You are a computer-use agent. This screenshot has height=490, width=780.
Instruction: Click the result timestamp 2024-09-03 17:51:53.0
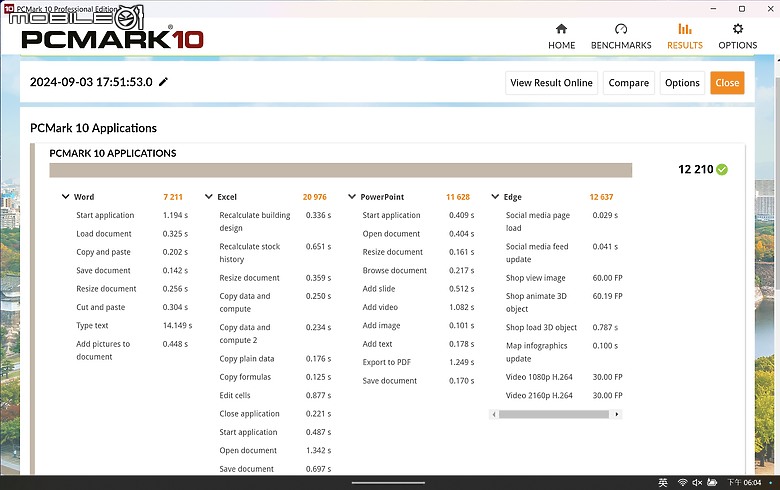91,82
